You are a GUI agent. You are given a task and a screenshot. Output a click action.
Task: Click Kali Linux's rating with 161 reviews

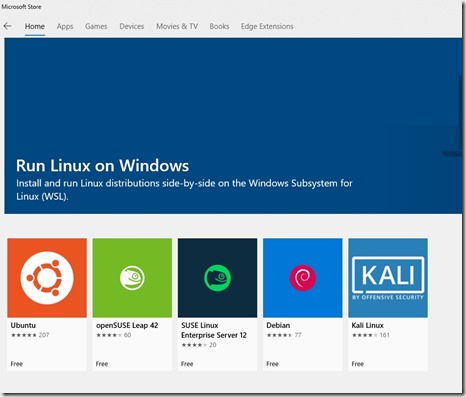[x=371, y=335]
